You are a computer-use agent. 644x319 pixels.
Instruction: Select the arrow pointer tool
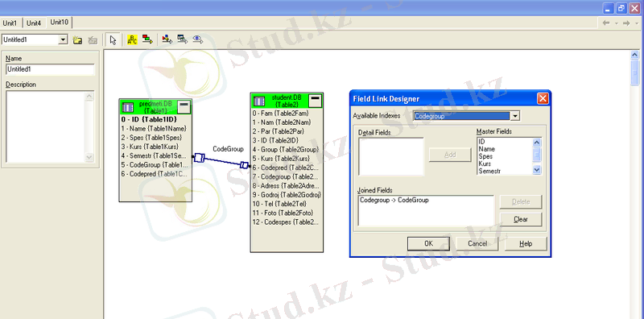113,40
